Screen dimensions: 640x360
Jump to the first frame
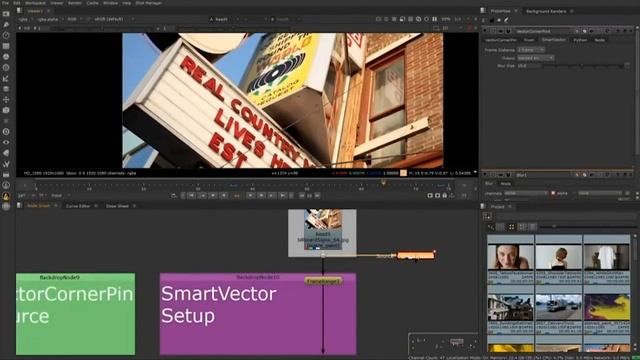191,196
